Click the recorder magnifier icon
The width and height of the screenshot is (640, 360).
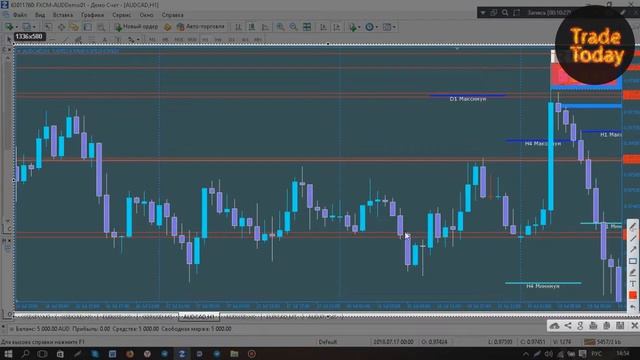point(505,13)
